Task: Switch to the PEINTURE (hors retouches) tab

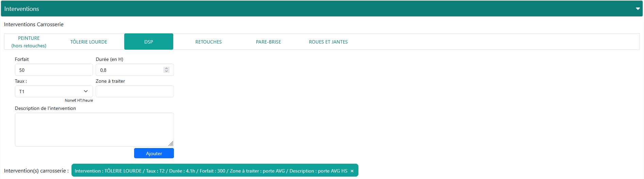Action: coord(29,42)
